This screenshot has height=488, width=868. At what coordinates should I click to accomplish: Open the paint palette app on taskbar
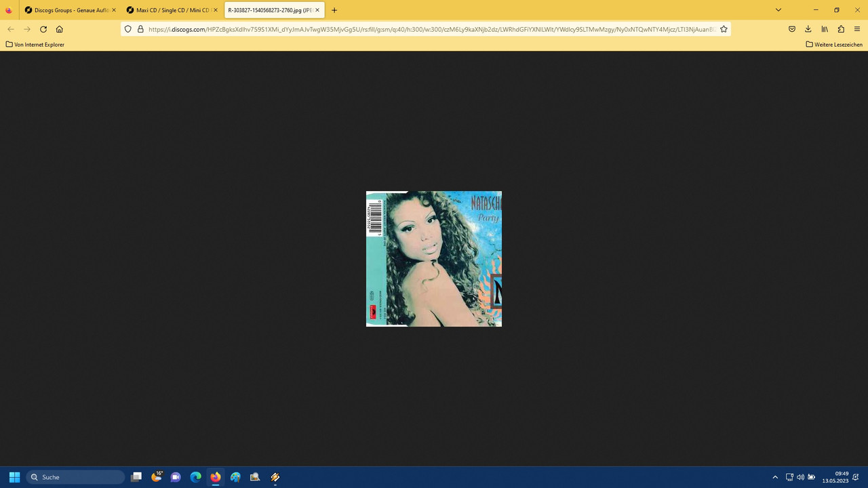tap(235, 477)
